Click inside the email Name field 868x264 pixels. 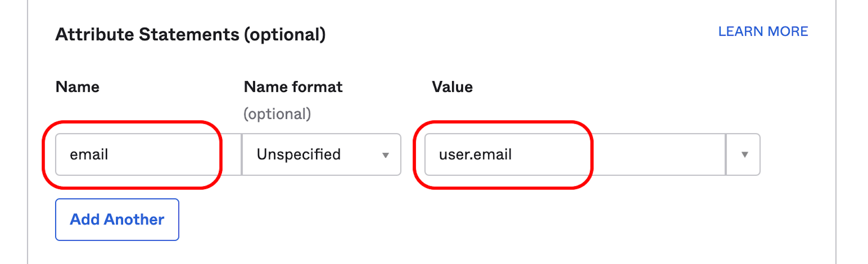click(x=136, y=155)
